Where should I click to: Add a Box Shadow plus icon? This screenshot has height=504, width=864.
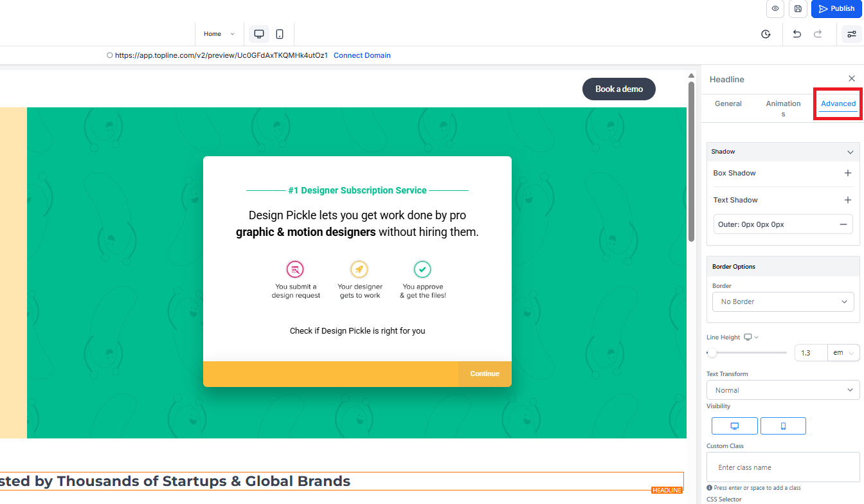847,173
